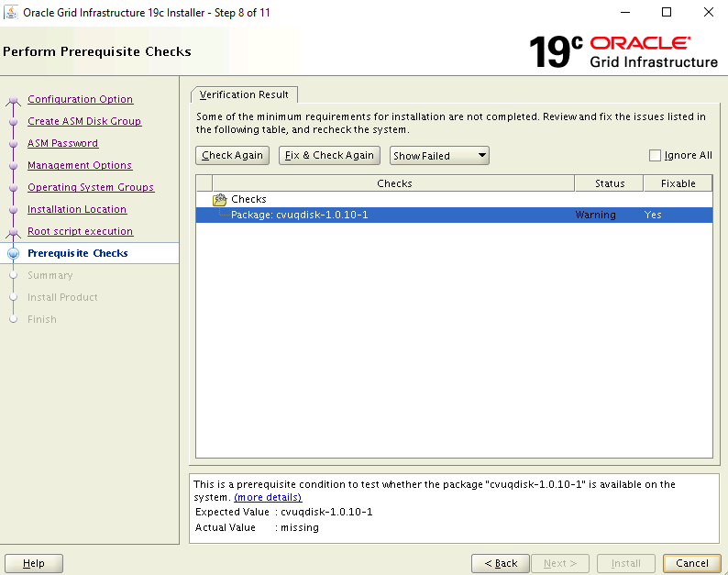This screenshot has width=728, height=575.
Task: Select the Verification Result tab
Action: 244,94
